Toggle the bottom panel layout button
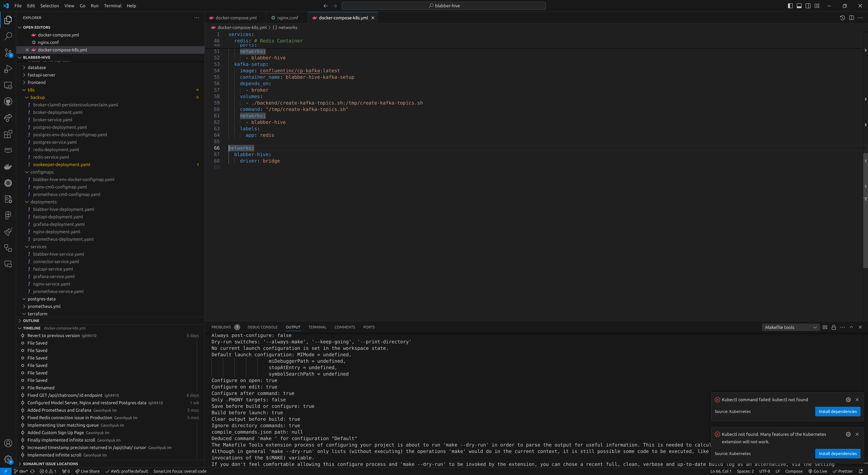This screenshot has height=475, width=868. [x=799, y=6]
